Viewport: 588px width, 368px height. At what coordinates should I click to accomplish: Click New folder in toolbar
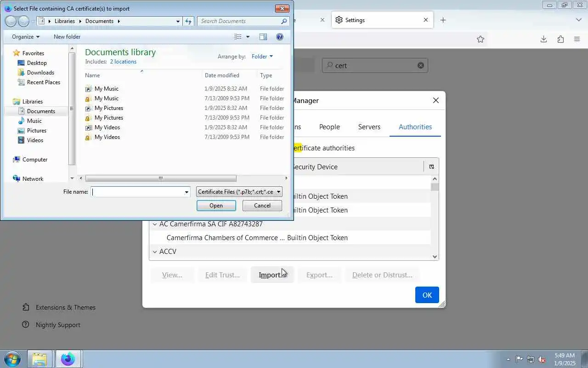point(67,37)
